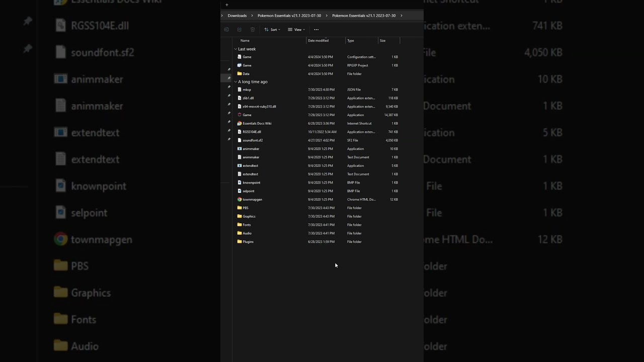Select the Graphics folder icon
Screen dimensions: 644x362
[x=239, y=216]
